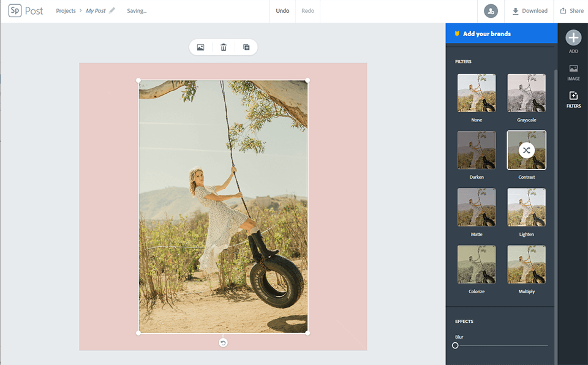Screen dimensions: 588x365
Task: Click the replace image icon above canvas
Action: (200, 47)
